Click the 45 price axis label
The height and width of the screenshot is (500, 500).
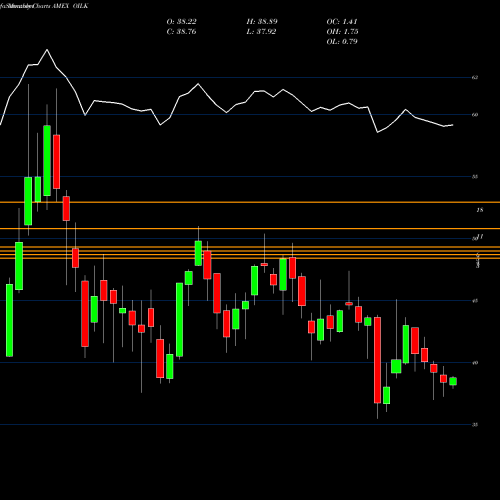tap(475, 301)
